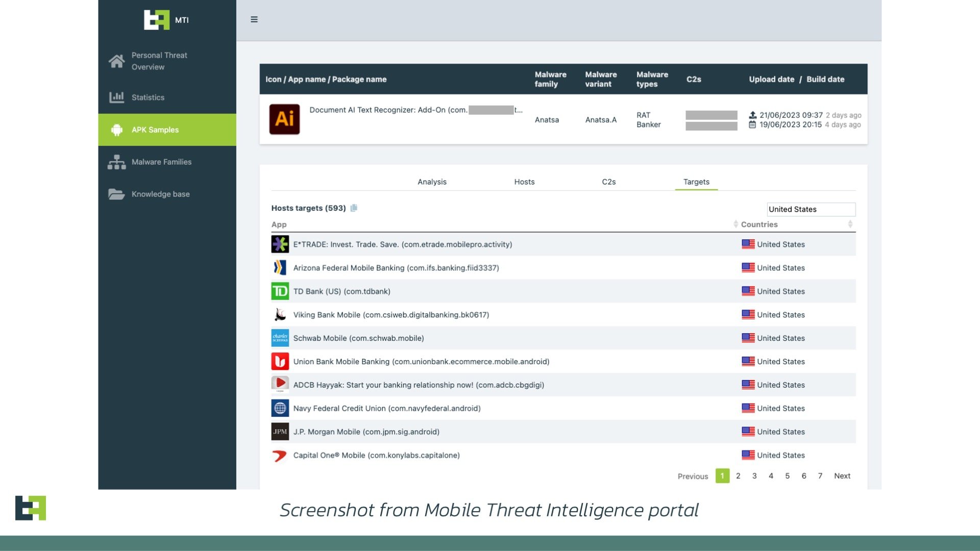Open Knowledge base in sidebar
The image size is (980, 551).
click(x=167, y=194)
